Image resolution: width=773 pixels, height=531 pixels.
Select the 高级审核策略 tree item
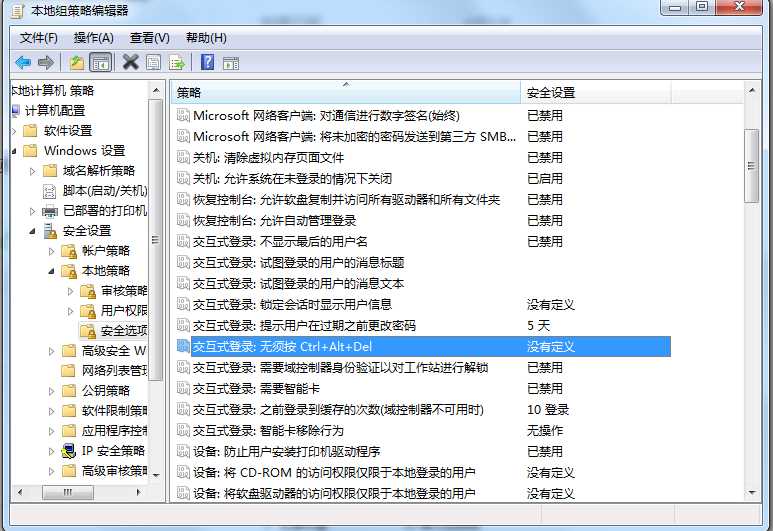[114, 471]
